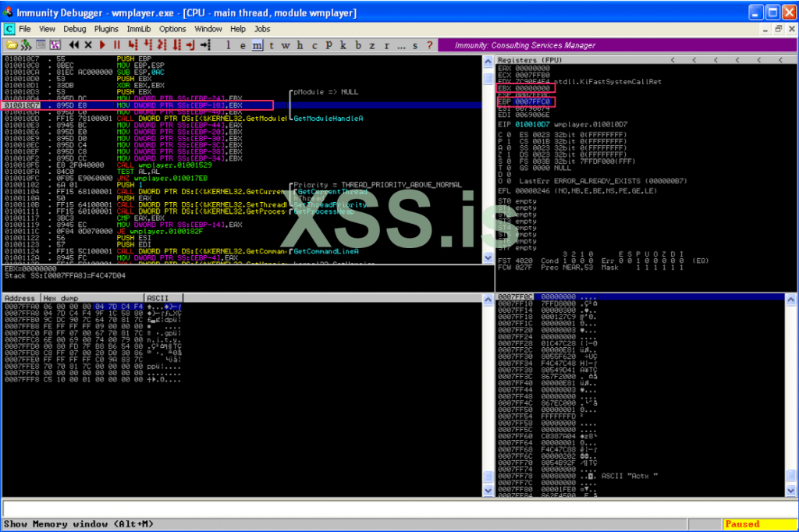Open the Plugins menu
Image resolution: width=799 pixels, height=532 pixels.
[x=106, y=29]
